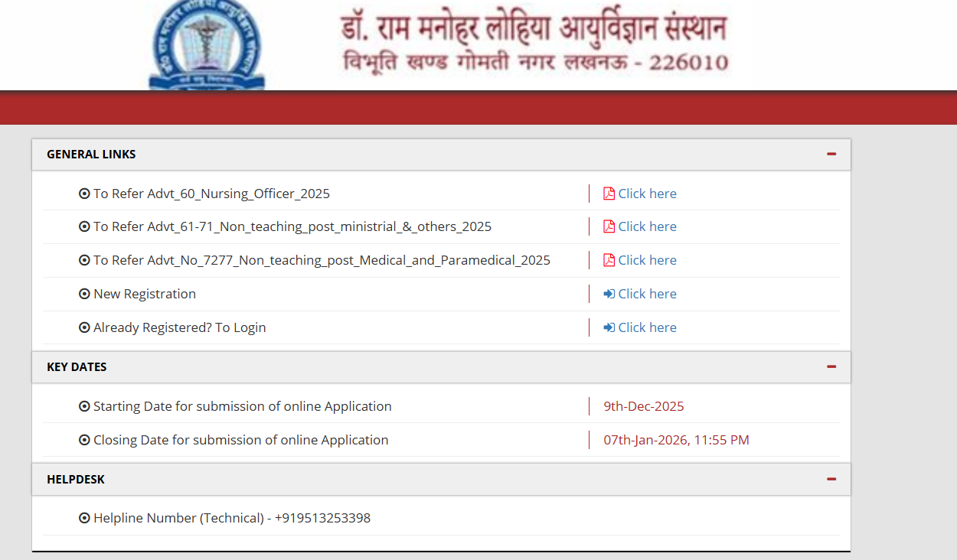Image resolution: width=957 pixels, height=560 pixels.
Task: Open Click here for Advt_No_7277 Paramedical
Action: click(x=647, y=260)
